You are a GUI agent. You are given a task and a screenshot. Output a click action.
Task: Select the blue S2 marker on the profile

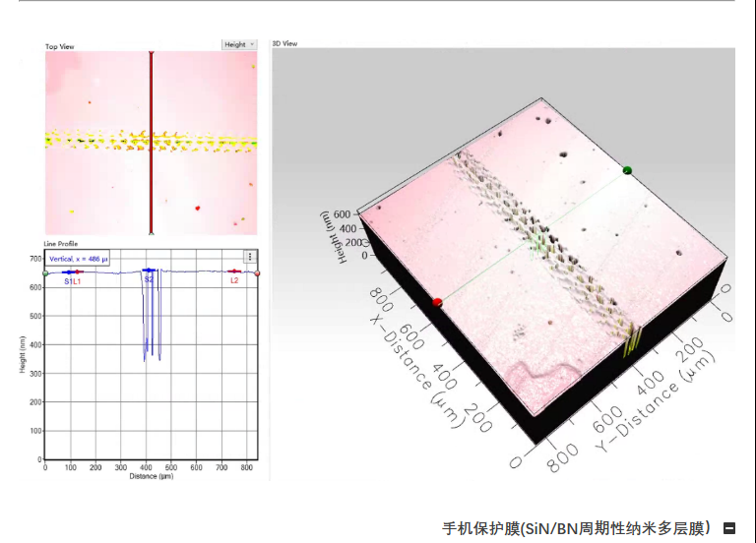point(149,271)
